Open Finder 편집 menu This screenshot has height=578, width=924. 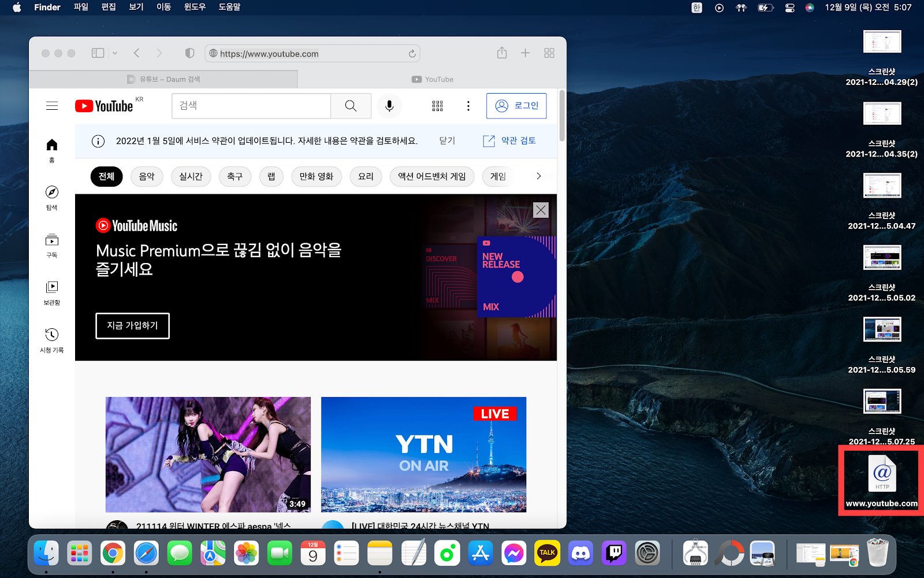click(109, 7)
